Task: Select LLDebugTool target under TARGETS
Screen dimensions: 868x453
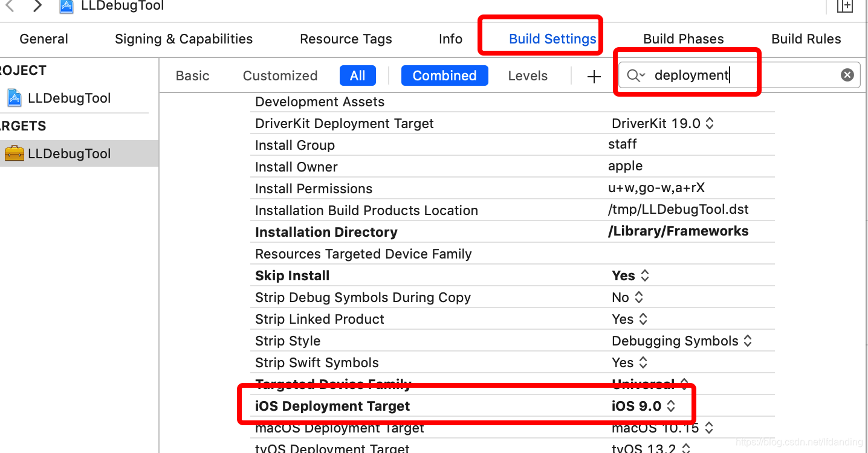Action: pos(69,153)
